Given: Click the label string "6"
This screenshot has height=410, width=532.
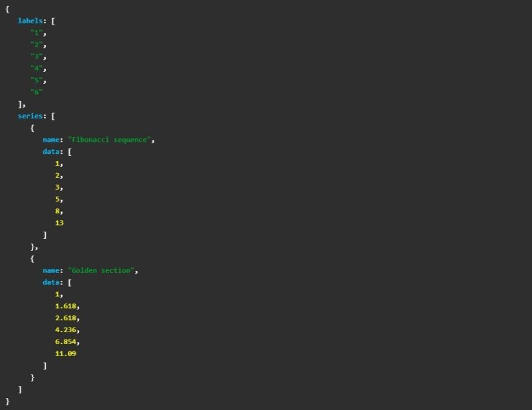Looking at the screenshot, I should [x=37, y=92].
